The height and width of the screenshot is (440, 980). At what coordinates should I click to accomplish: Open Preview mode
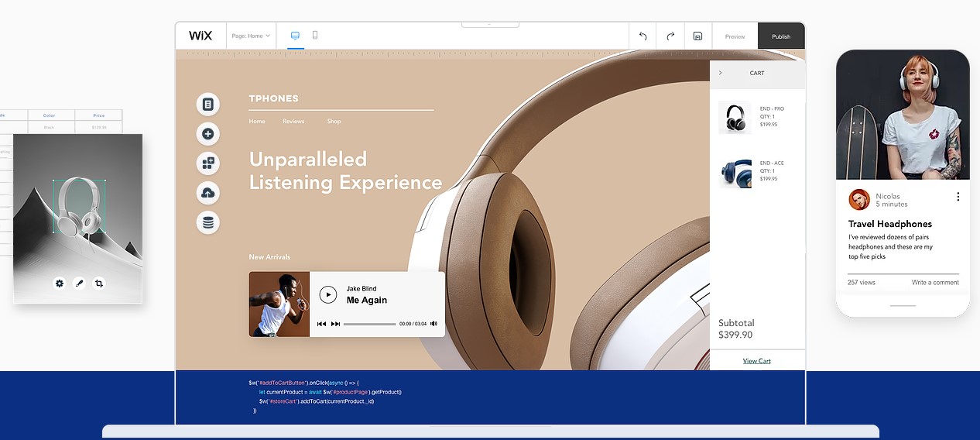[x=735, y=36]
